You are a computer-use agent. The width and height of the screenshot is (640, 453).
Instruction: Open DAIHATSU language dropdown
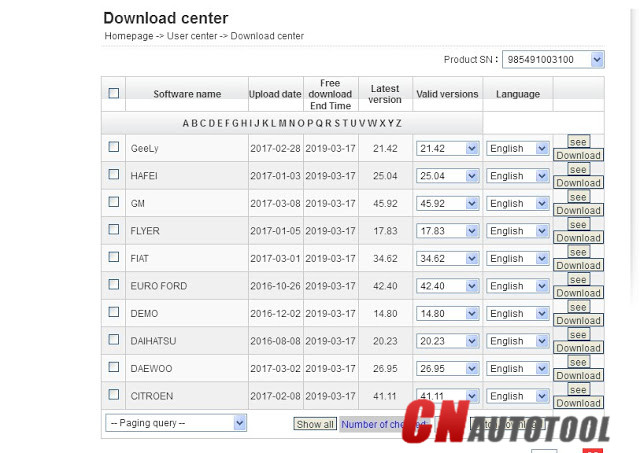point(518,341)
